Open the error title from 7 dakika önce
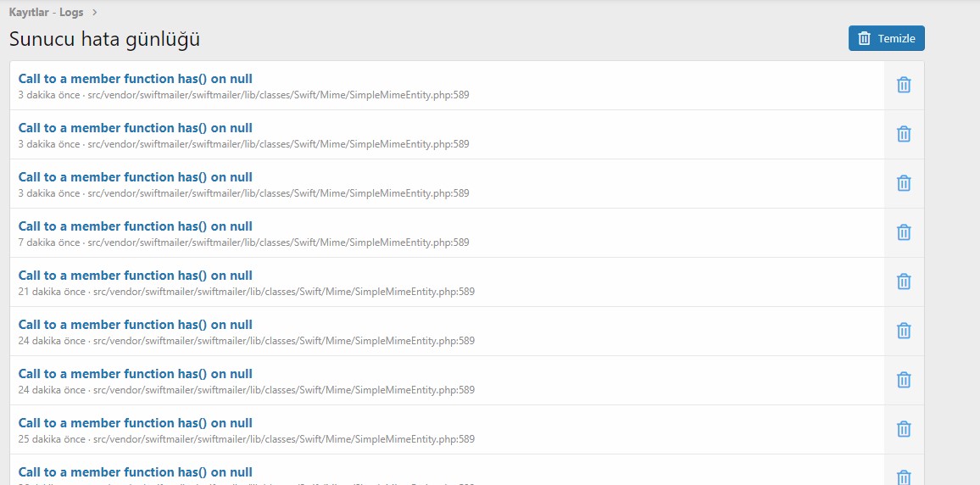 coord(136,226)
